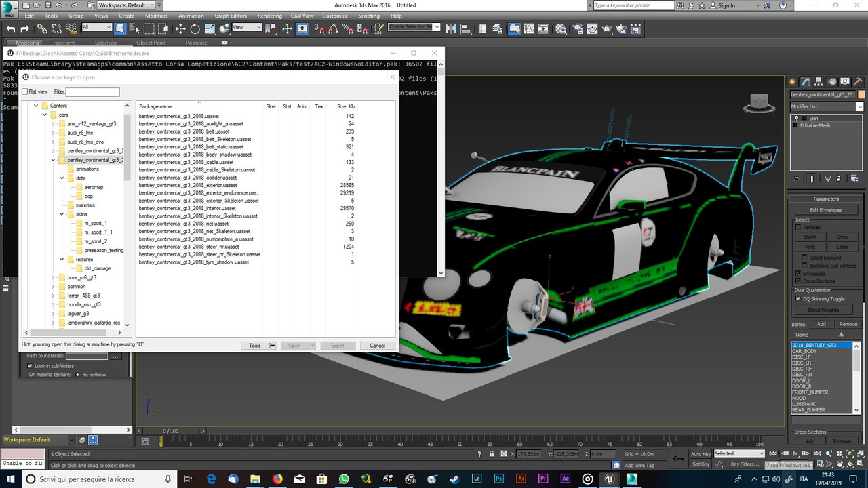The width and height of the screenshot is (868, 488).
Task: Click Pin Stack icon below modifier stack
Action: pos(795,178)
